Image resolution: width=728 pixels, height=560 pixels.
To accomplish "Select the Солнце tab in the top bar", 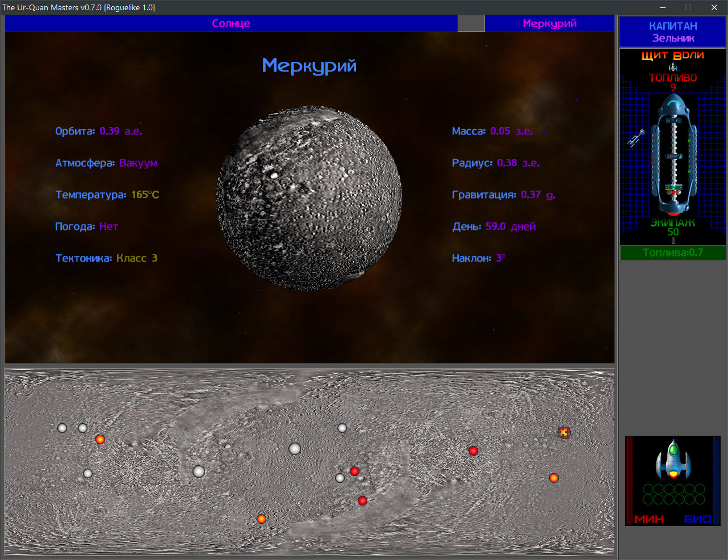I will click(x=231, y=23).
